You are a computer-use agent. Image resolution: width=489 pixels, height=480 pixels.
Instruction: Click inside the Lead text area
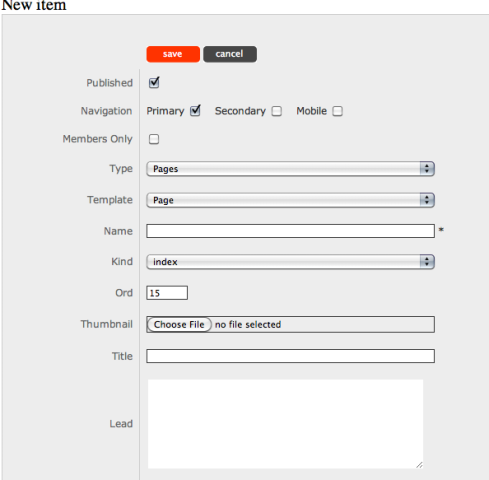click(285, 424)
